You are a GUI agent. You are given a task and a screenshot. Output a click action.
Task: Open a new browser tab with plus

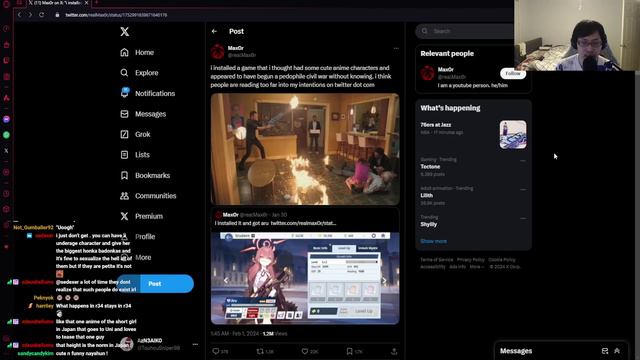97,2
